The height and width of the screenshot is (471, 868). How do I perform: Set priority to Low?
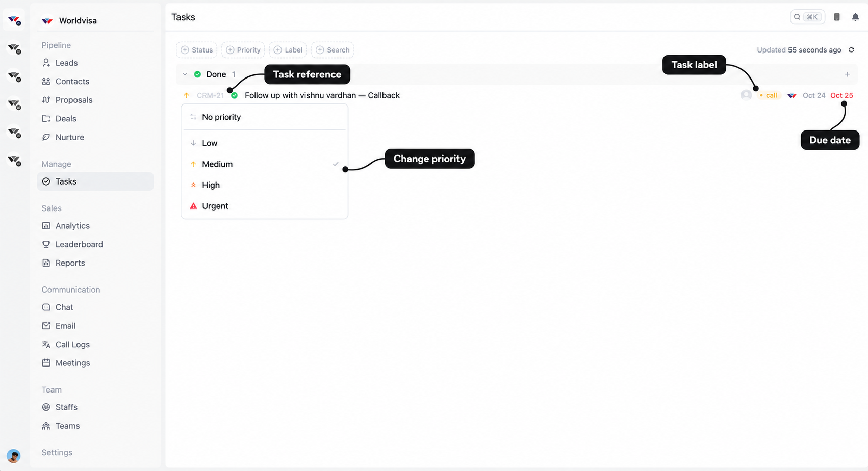tap(264, 143)
